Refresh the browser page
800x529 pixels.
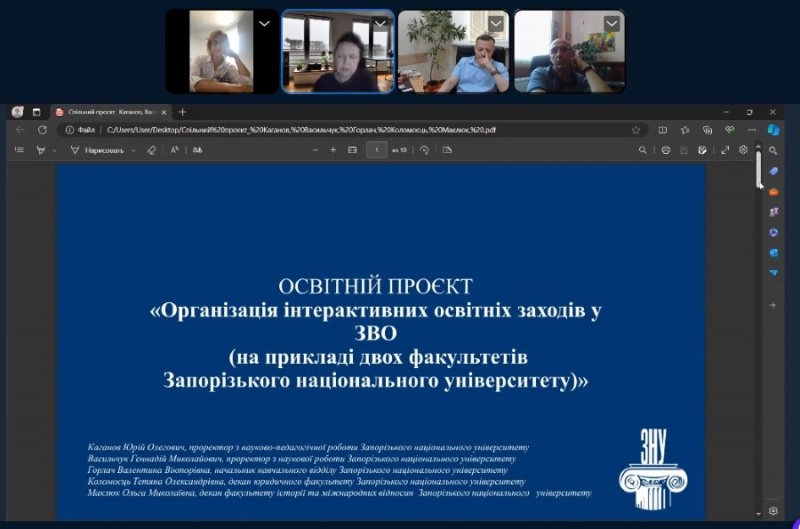pos(42,130)
